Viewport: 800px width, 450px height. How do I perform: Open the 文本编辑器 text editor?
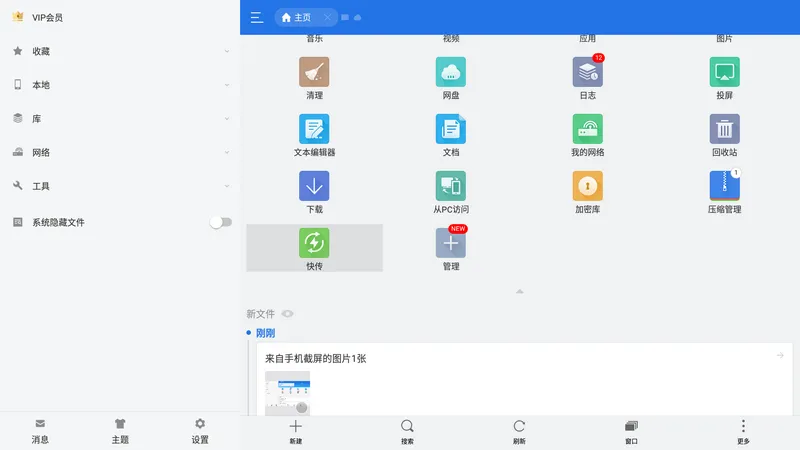pyautogui.click(x=314, y=135)
